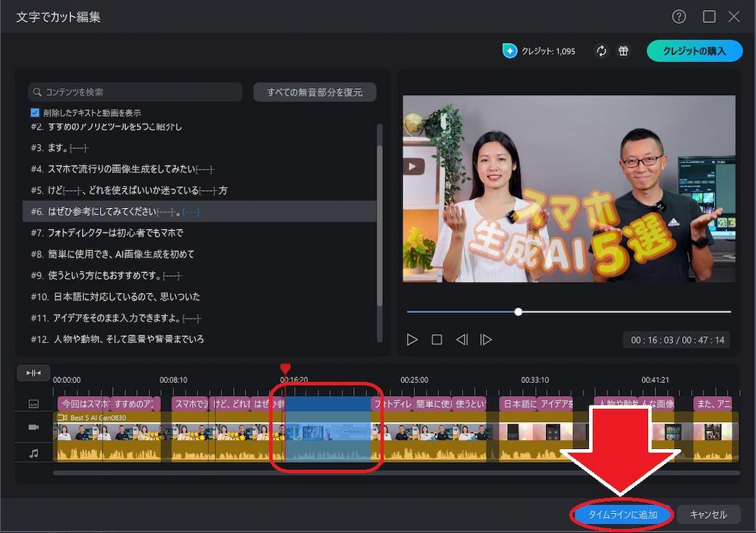
Task: Open the gift rewards icon
Action: [x=623, y=51]
